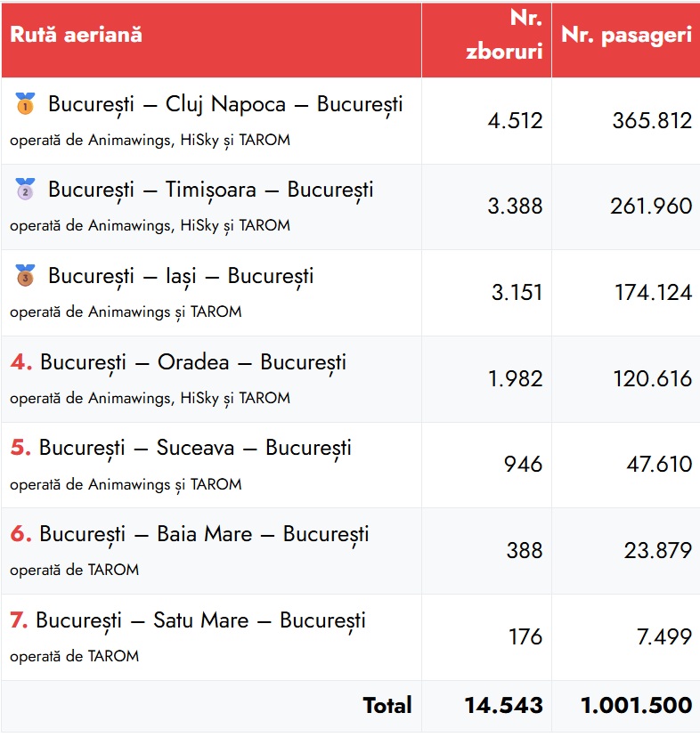
Task: Click the 'Rută aeriană' column header
Action: [76, 36]
